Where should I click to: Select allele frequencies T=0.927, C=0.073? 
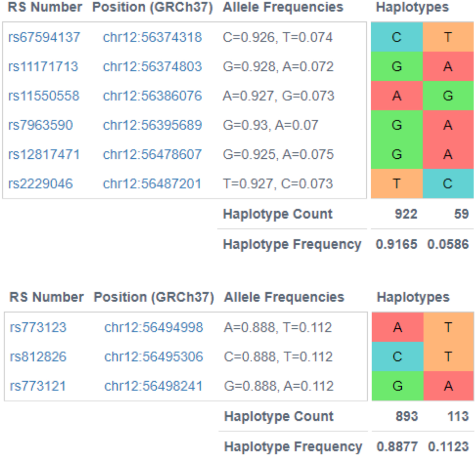coord(278,184)
